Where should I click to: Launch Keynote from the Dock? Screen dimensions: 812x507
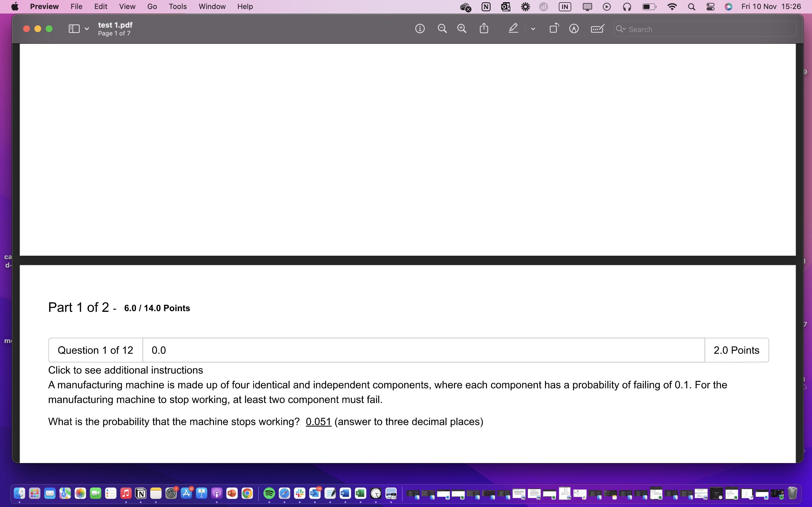click(202, 493)
